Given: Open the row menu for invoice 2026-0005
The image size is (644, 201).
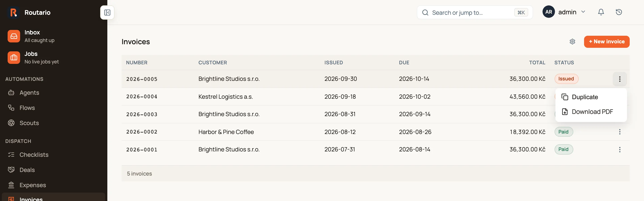Looking at the screenshot, I should coord(619,79).
